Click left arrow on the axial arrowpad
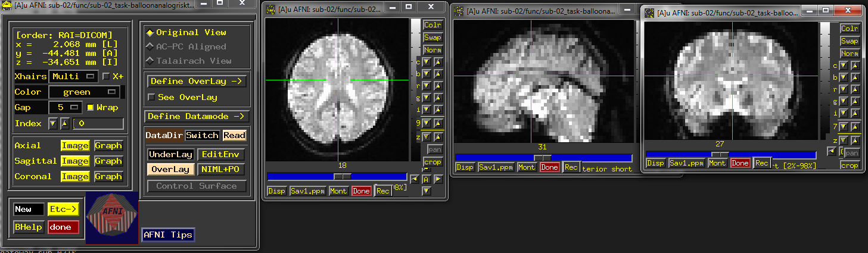This screenshot has height=253, width=868. (x=414, y=179)
